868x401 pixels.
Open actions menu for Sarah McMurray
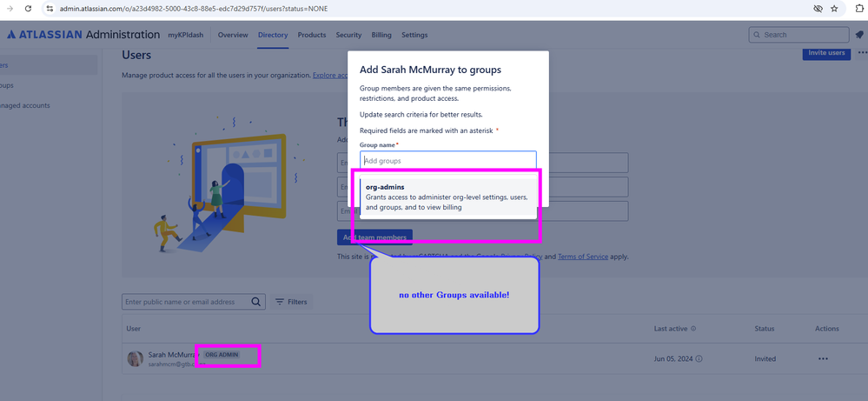823,359
